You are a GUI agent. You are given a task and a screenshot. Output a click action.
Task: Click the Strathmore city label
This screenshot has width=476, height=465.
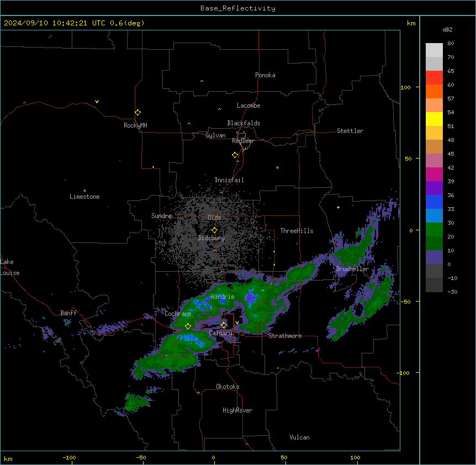click(285, 336)
